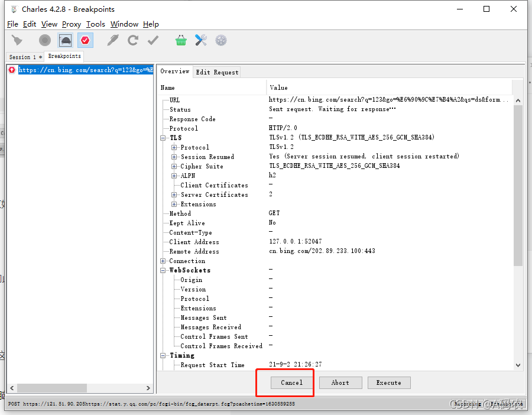Click the overview vertical scrollbar thumb
This screenshot has width=532, height=415.
518,185
